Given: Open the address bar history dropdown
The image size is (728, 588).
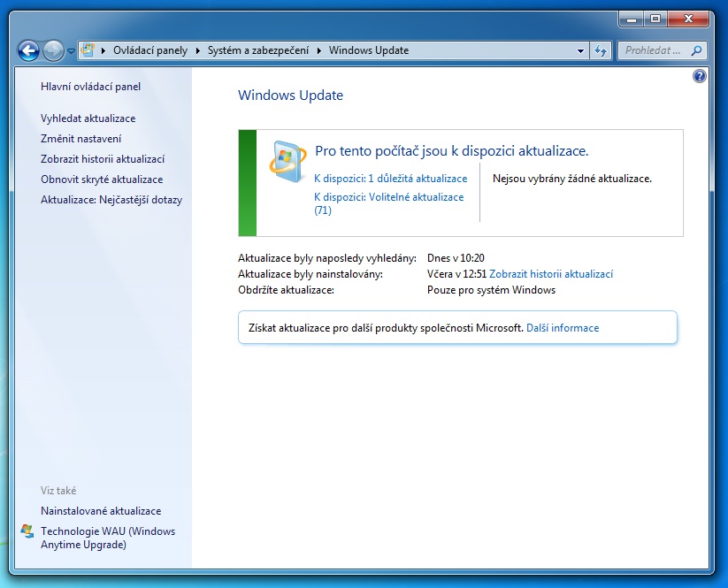Looking at the screenshot, I should click(580, 50).
